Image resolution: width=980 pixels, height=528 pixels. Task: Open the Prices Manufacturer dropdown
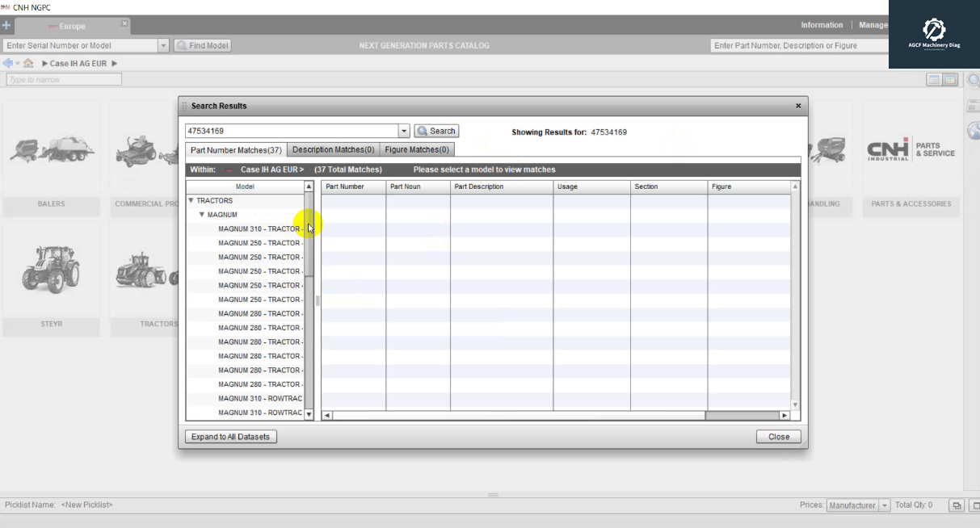click(885, 505)
